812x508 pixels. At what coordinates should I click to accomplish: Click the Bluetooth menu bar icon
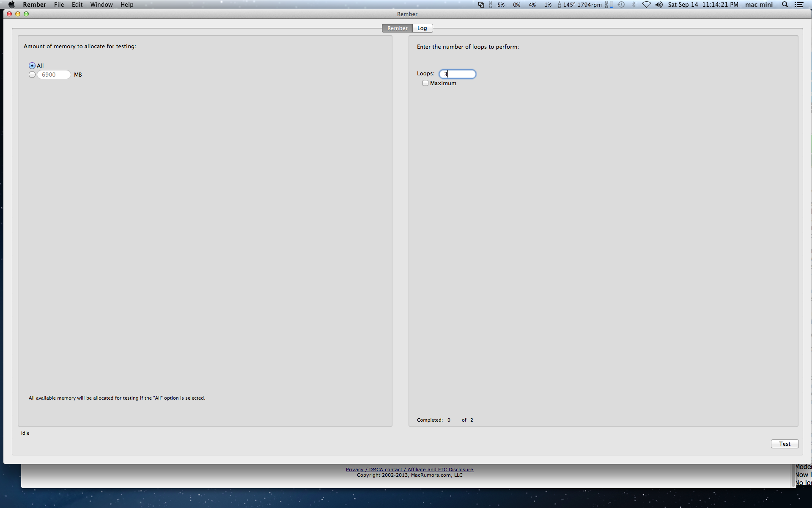coord(634,5)
